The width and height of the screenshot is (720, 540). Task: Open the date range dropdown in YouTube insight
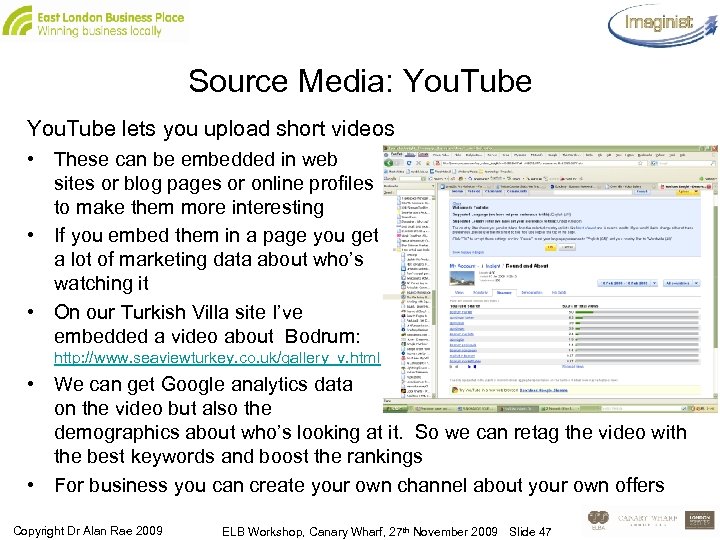[628, 283]
